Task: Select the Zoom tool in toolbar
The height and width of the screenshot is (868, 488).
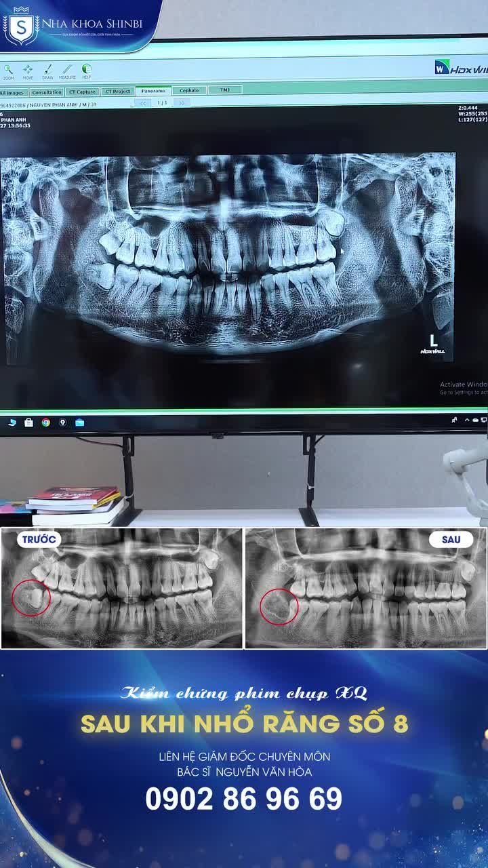Action: pyautogui.click(x=8, y=71)
